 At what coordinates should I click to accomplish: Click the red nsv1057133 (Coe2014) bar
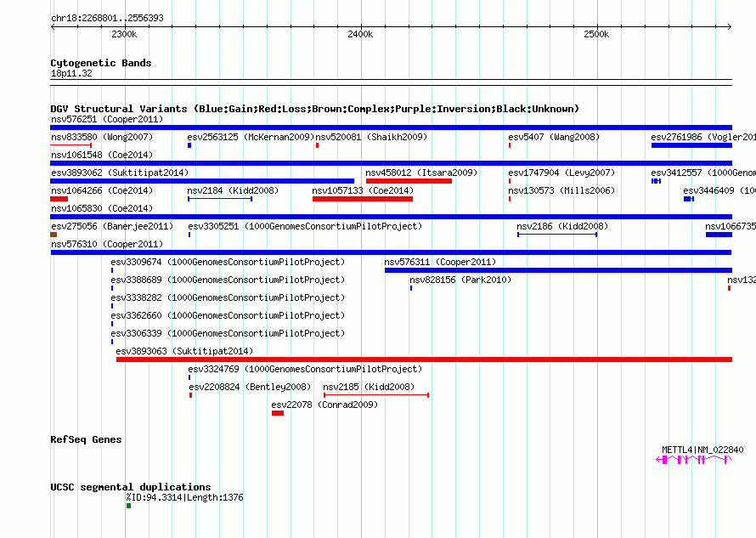click(x=363, y=199)
